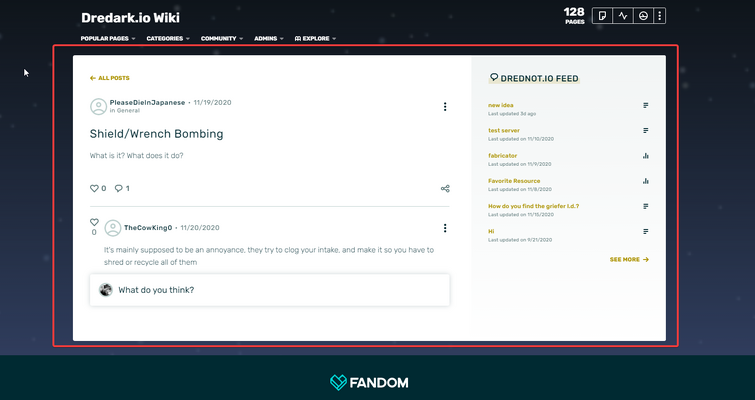Select the post icon beside Hi entry

(x=646, y=232)
